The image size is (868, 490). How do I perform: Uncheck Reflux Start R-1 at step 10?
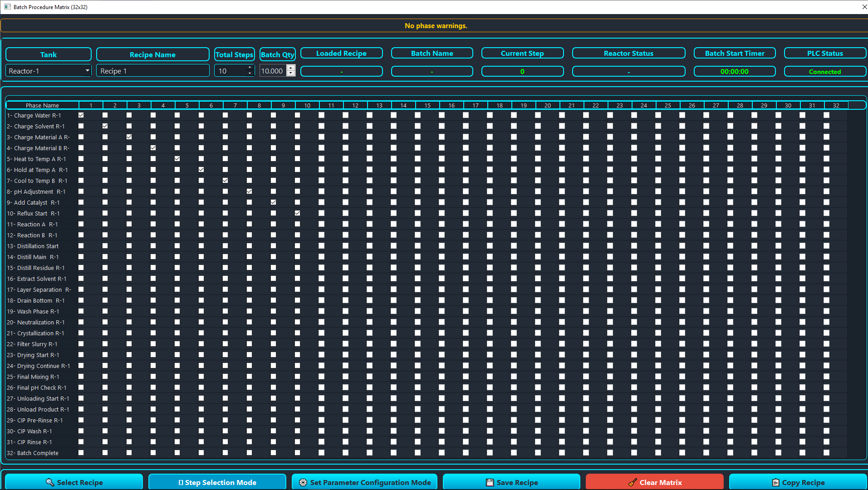point(298,213)
